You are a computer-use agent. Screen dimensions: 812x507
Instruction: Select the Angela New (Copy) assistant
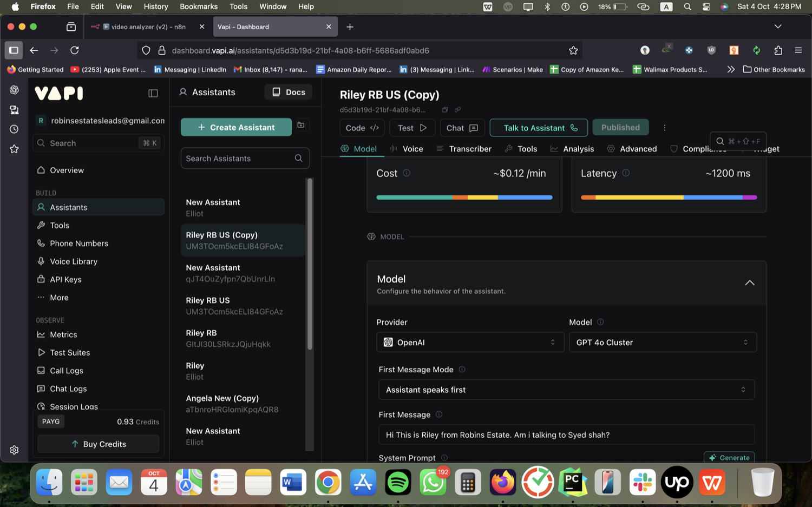click(x=243, y=404)
